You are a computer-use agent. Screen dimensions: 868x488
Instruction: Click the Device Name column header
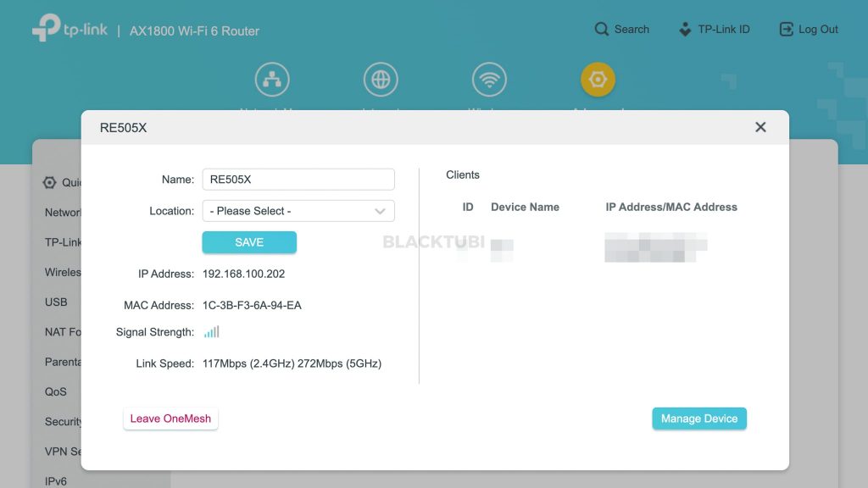click(525, 207)
